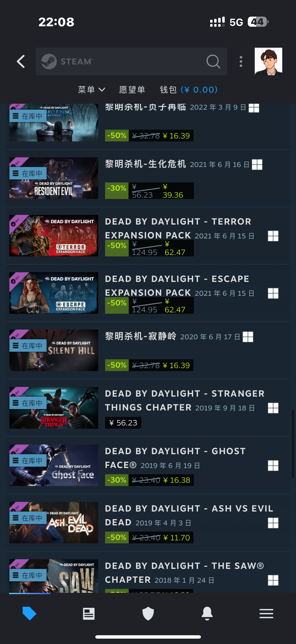Screen dimensions: 296x644
Task: Open the news page icon
Action: tap(89, 613)
